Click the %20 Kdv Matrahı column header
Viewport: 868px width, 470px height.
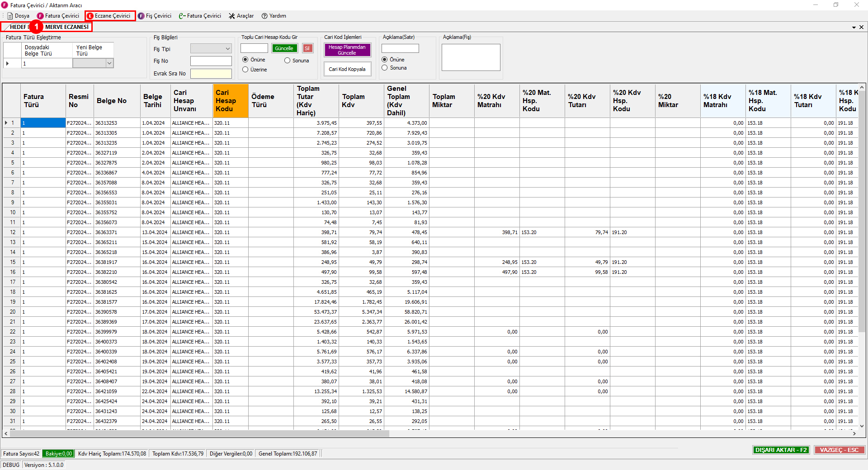(497, 101)
